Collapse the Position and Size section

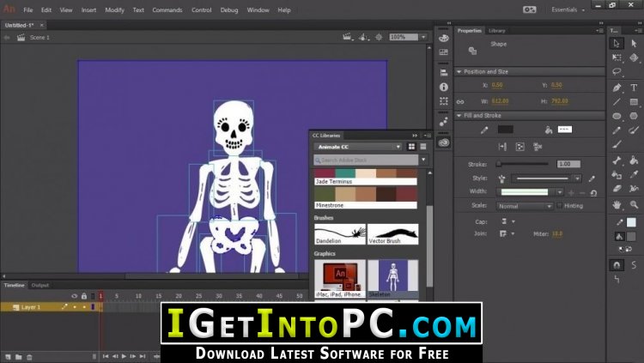[459, 71]
